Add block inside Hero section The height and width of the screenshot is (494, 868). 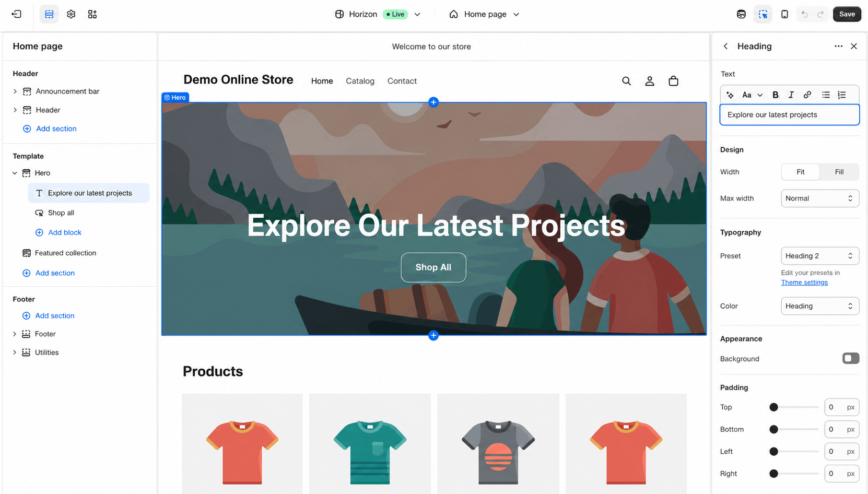coord(58,232)
